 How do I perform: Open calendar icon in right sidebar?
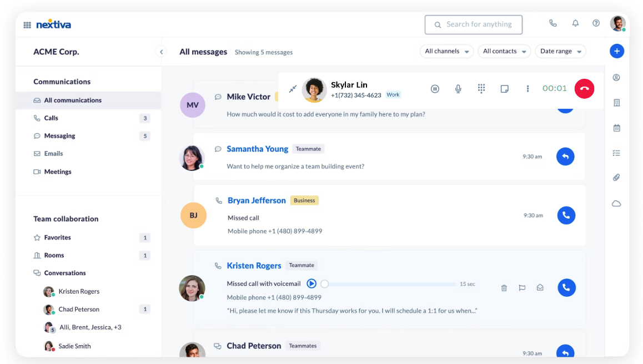[x=616, y=128]
